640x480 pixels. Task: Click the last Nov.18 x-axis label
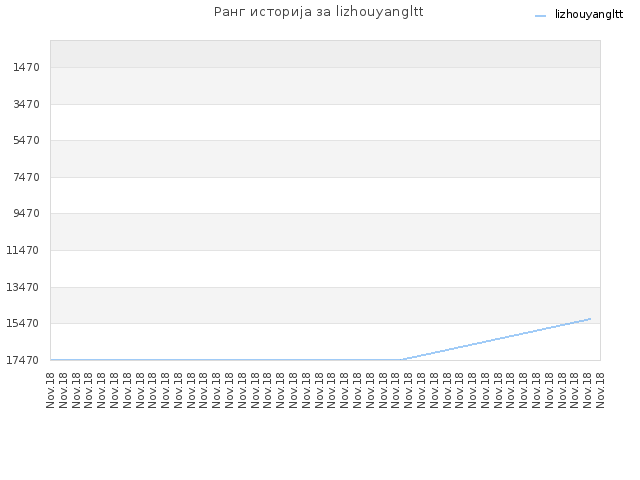(x=600, y=390)
